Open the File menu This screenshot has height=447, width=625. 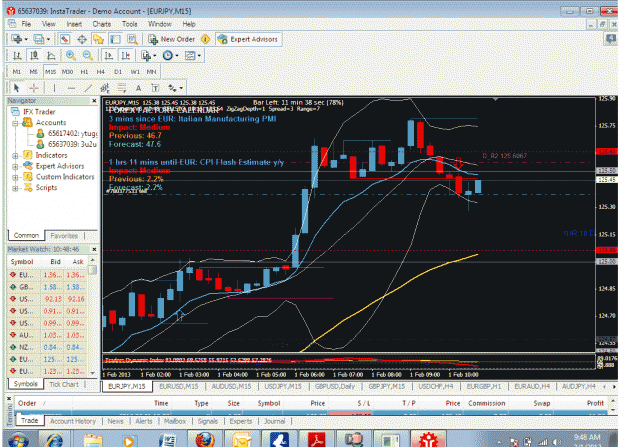click(x=26, y=24)
